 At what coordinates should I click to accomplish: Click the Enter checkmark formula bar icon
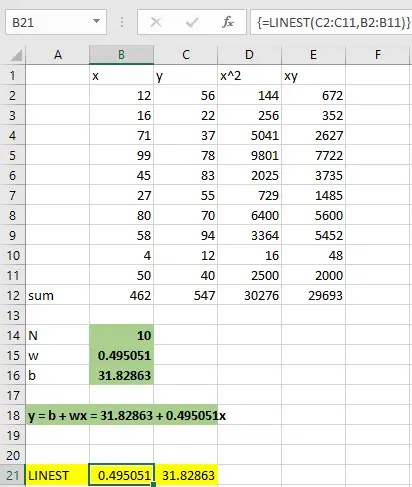(192, 22)
